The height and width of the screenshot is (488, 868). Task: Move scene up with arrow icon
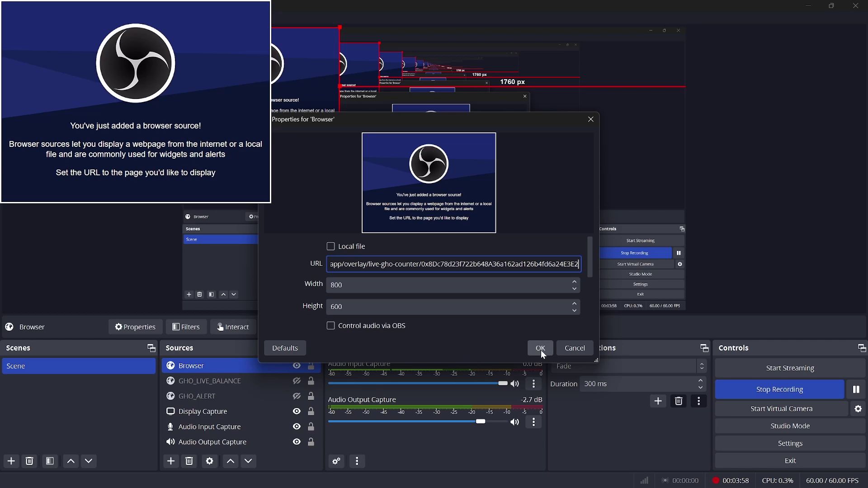(x=71, y=461)
